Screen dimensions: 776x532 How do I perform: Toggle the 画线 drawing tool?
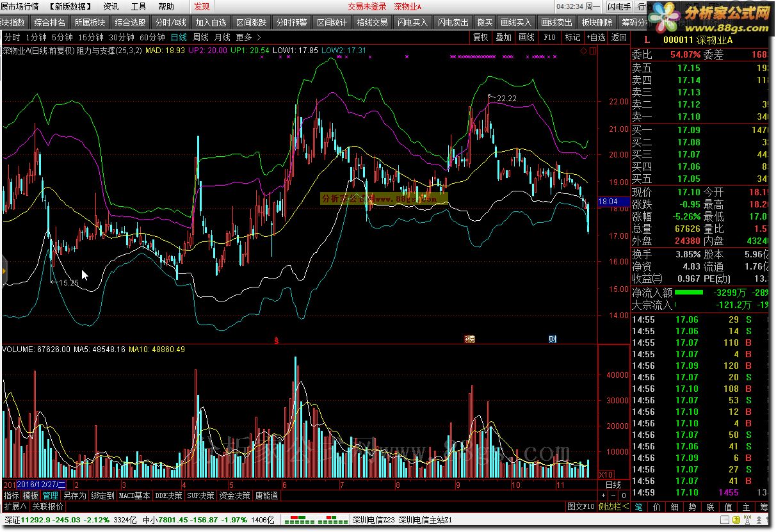click(527, 37)
